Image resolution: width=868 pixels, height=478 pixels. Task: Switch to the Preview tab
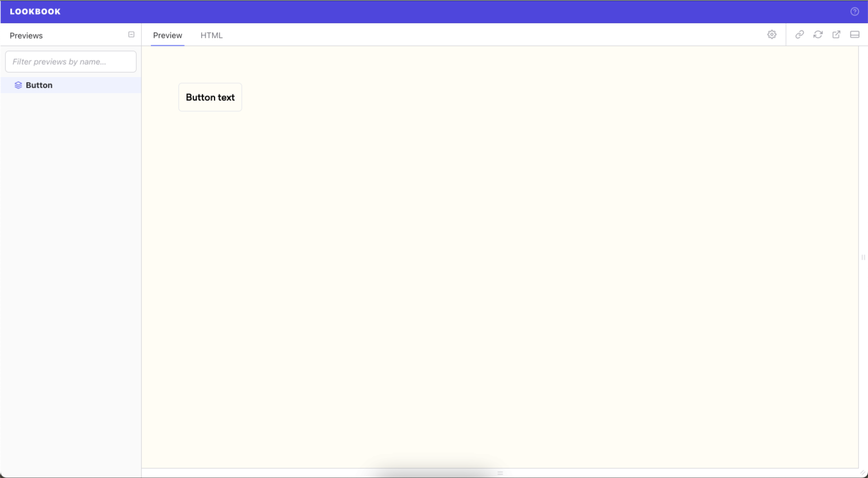click(167, 35)
